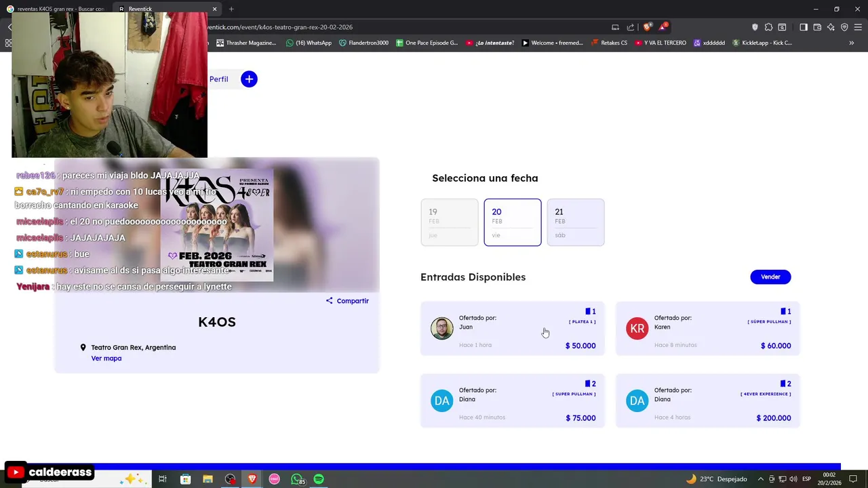This screenshot has height=488, width=868.
Task: Toggle the browser sidebar panel icon
Action: click(804, 27)
